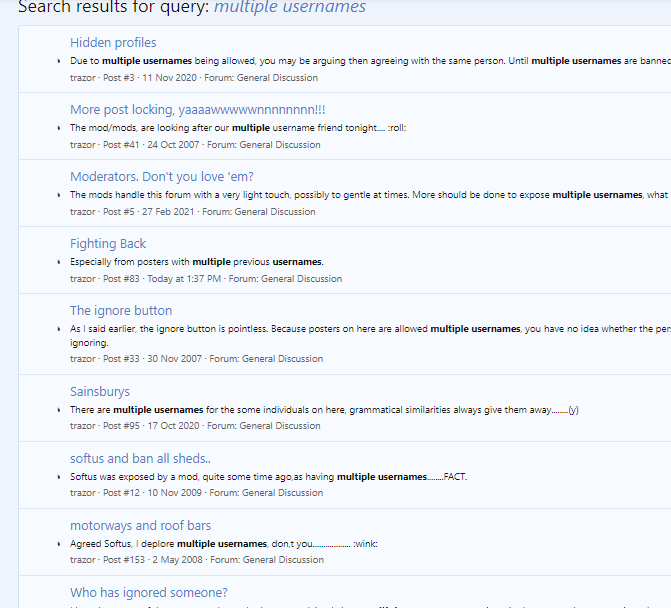
Task: Click trazor username under Hidden profiles
Action: point(83,78)
